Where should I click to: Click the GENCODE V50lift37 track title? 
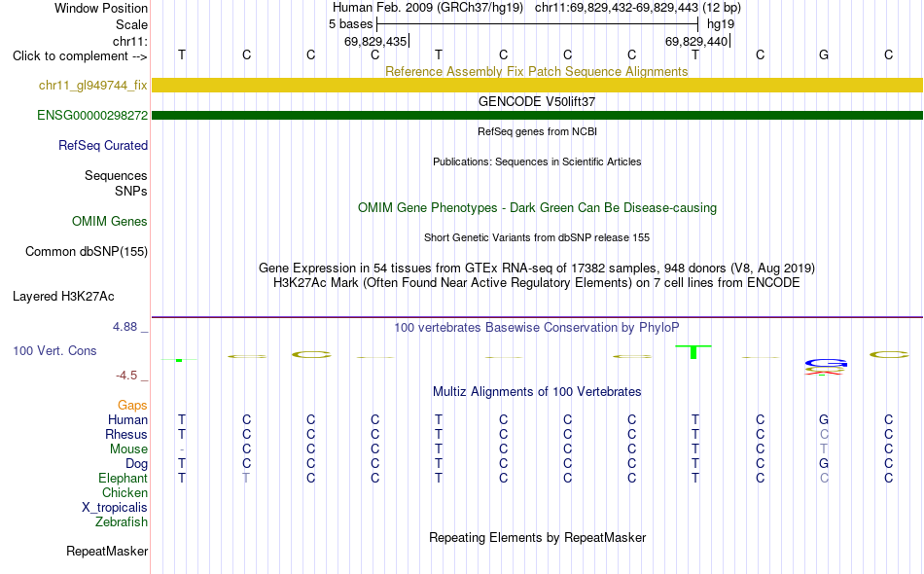click(x=536, y=101)
